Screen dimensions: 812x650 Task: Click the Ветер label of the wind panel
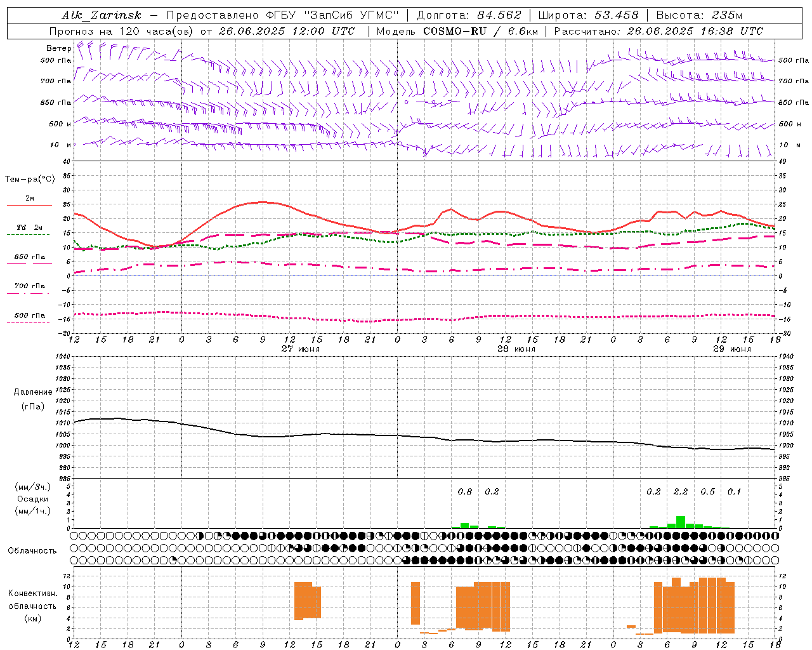pos(58,48)
